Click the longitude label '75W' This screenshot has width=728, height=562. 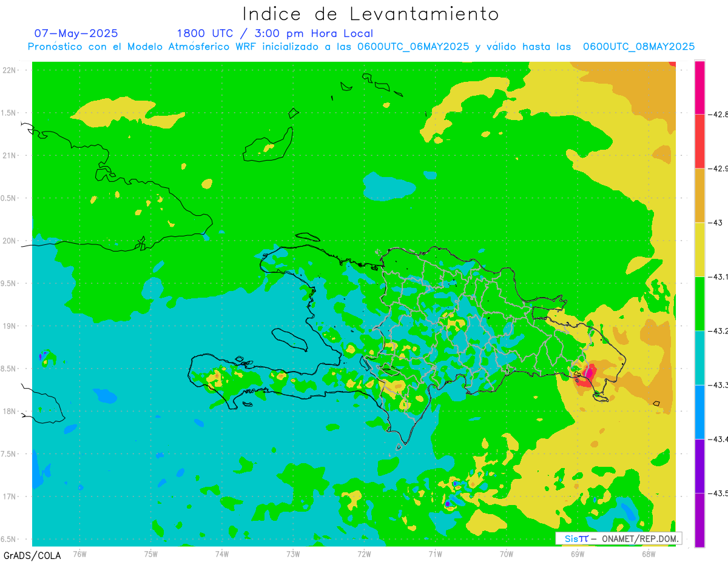click(x=150, y=554)
